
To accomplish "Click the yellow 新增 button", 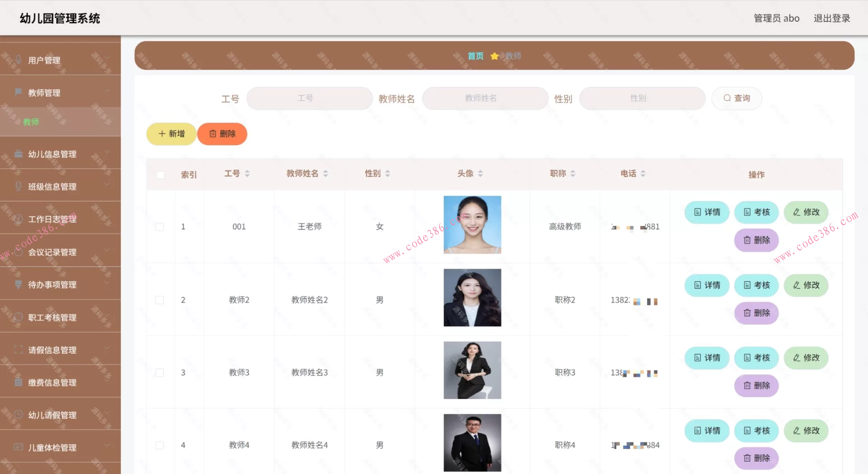I will pos(171,134).
